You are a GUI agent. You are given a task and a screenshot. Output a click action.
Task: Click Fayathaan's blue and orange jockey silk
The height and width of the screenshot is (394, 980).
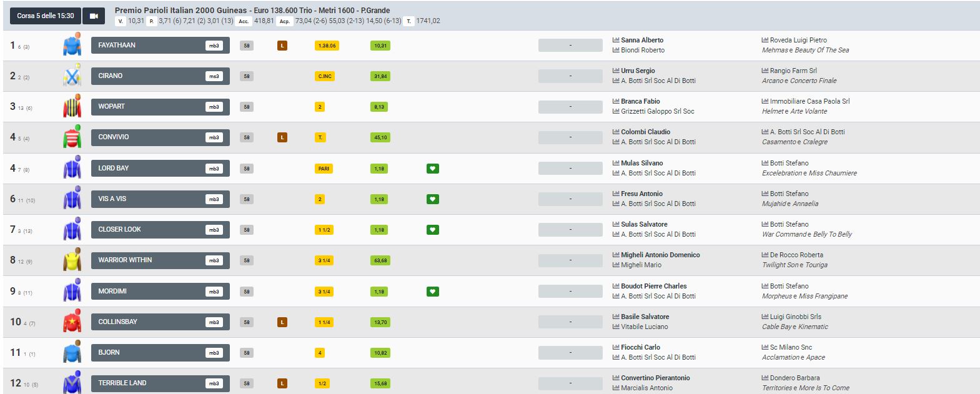click(72, 45)
